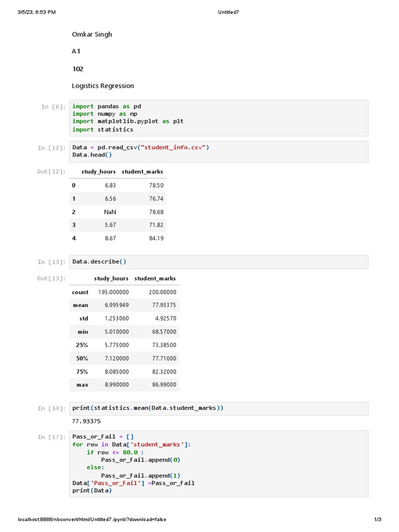The width and height of the screenshot is (399, 532).
Task: Click the "student_info.csv" string literal
Action: pyautogui.click(x=174, y=147)
